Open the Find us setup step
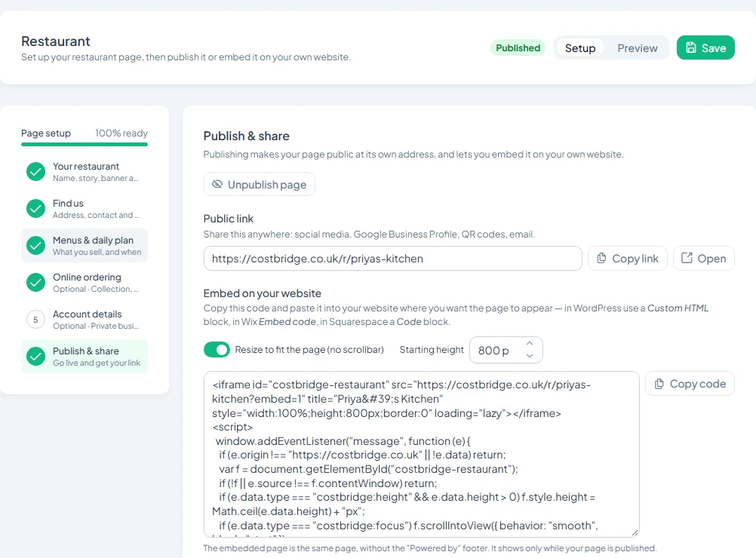 [x=85, y=209]
